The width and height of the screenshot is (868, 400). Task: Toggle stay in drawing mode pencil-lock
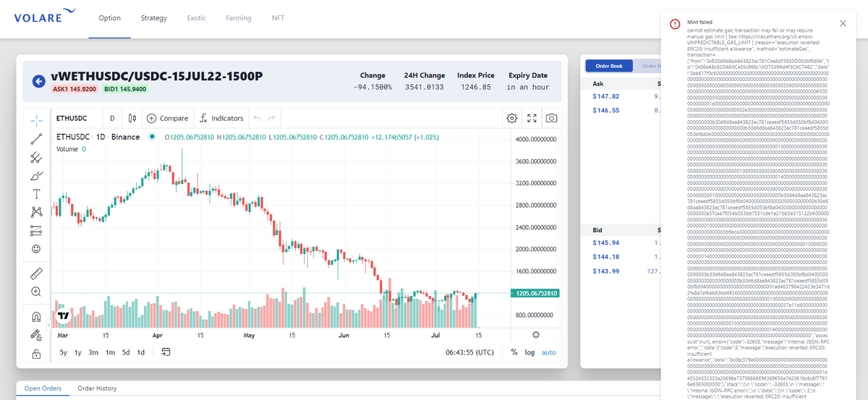[x=36, y=335]
